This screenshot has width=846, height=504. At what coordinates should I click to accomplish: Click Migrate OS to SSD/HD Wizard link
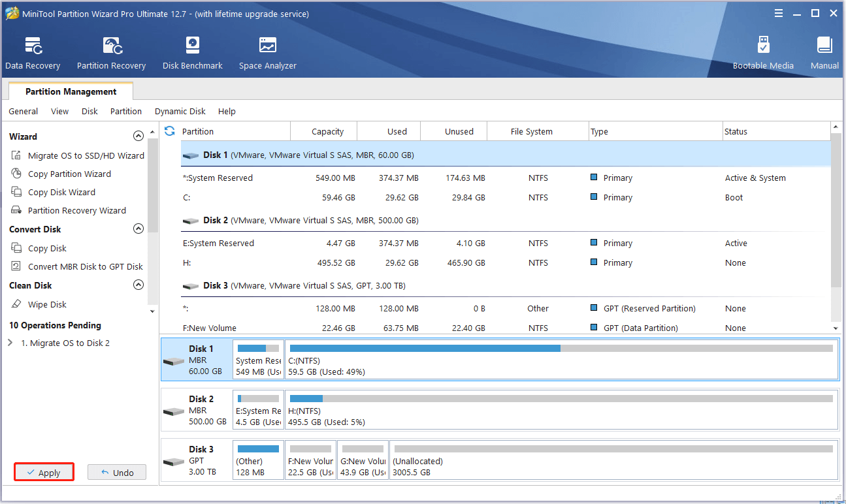tap(86, 155)
